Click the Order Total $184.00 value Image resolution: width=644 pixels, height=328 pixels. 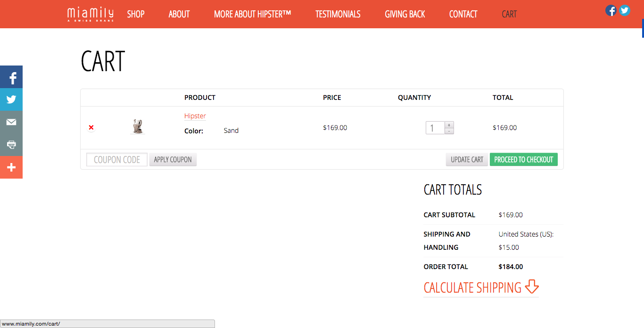(511, 267)
